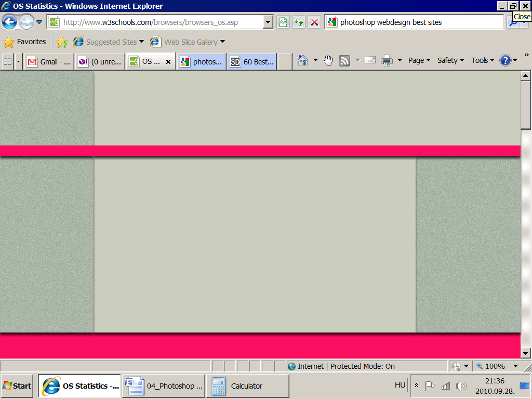Click the volume speaker tray icon

[x=461, y=386]
